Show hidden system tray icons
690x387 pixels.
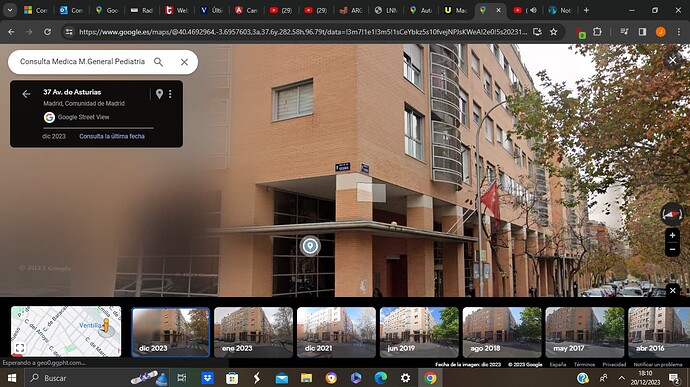click(x=621, y=378)
